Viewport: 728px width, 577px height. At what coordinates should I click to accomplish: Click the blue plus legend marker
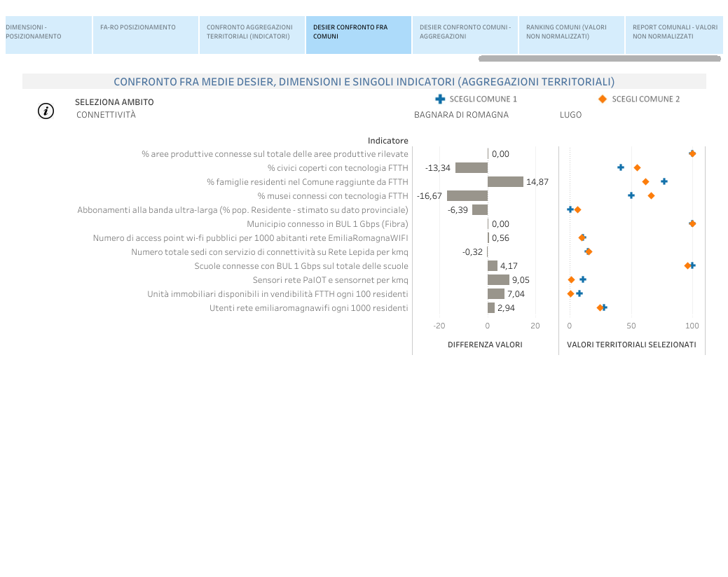click(440, 99)
